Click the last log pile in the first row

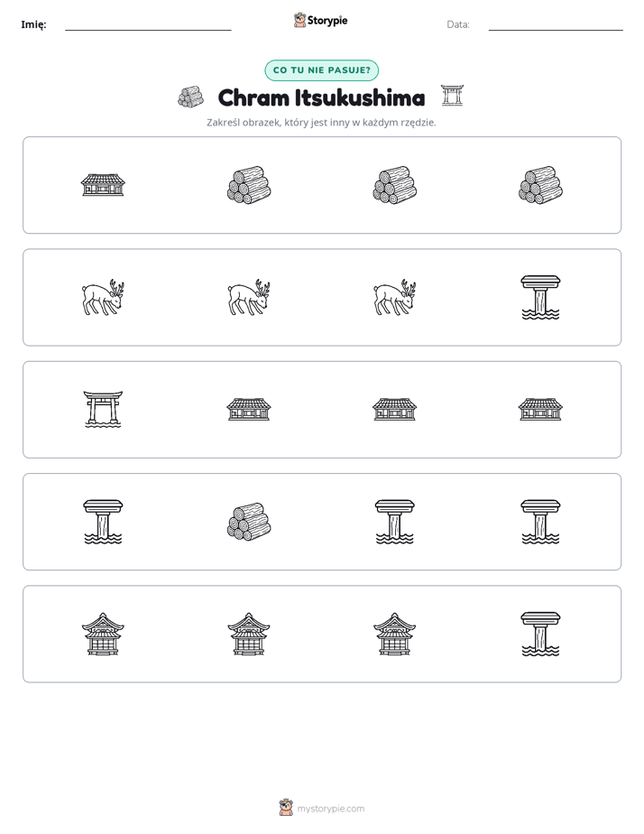[x=540, y=185]
